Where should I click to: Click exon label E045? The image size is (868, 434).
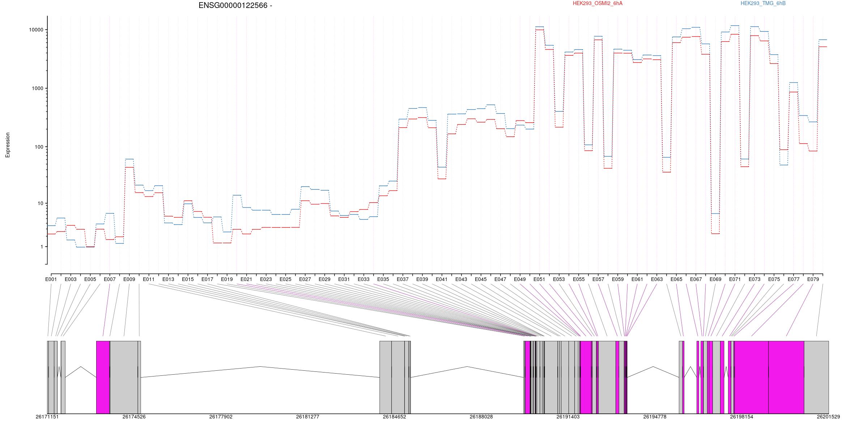point(481,279)
